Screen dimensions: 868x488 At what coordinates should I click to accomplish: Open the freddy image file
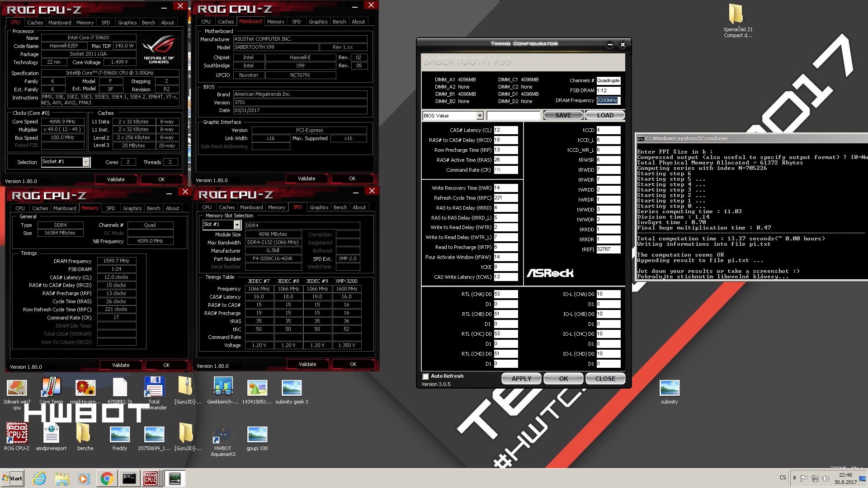pyautogui.click(x=120, y=438)
